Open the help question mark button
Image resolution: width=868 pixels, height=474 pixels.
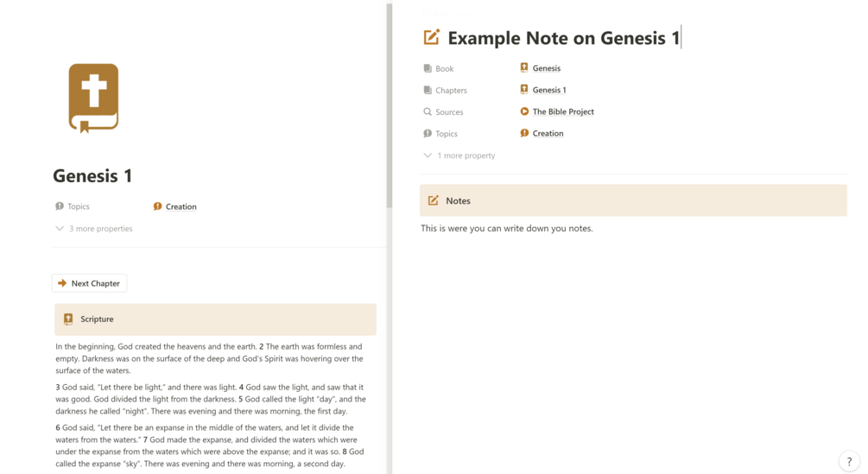point(848,462)
